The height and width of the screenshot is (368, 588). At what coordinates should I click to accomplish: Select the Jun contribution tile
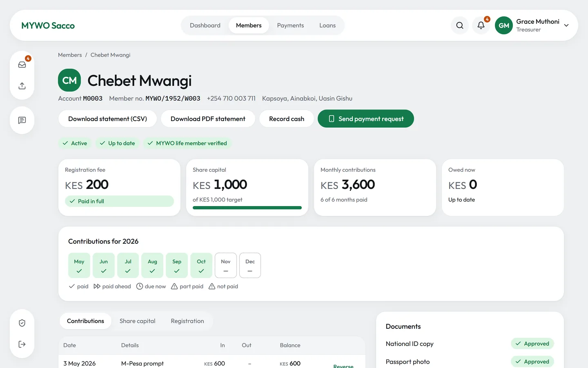[x=104, y=265]
